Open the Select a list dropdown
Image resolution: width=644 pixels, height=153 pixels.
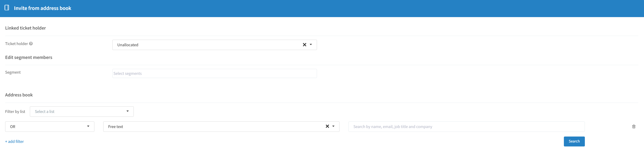coord(82,112)
